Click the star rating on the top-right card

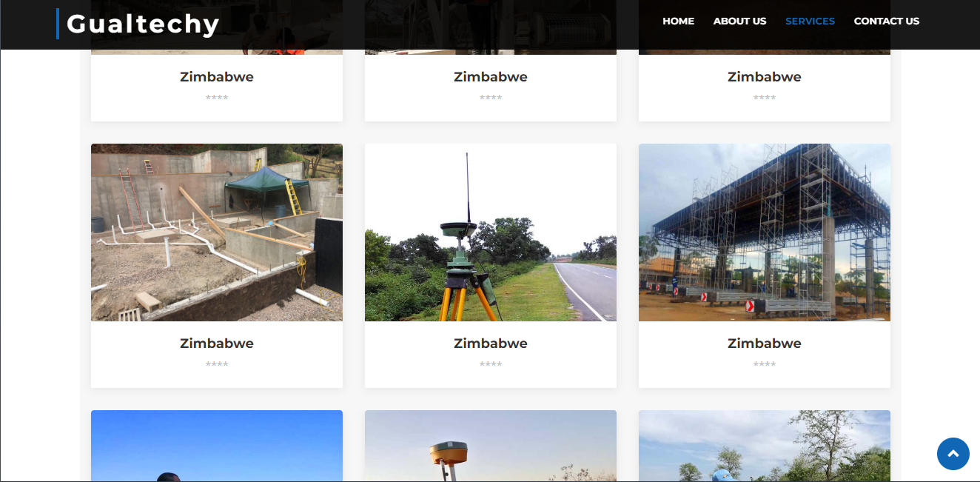click(764, 97)
